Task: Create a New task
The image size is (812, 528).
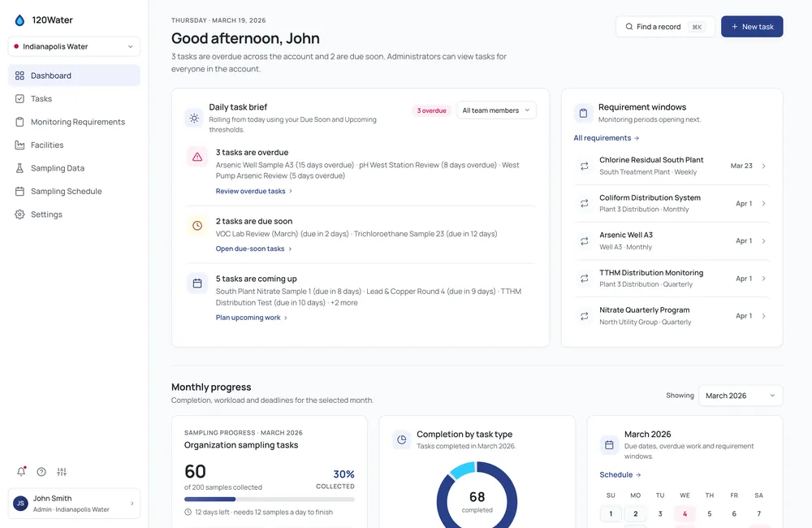Action: coord(752,27)
